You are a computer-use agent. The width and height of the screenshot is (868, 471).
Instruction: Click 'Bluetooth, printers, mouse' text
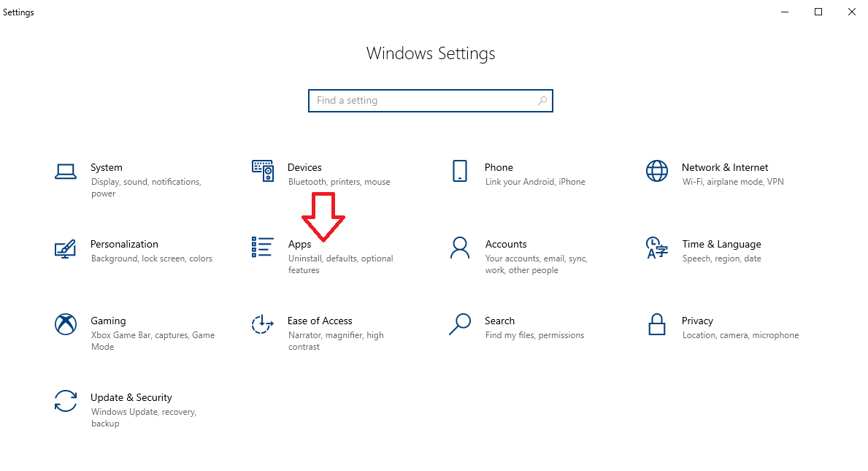tap(339, 182)
